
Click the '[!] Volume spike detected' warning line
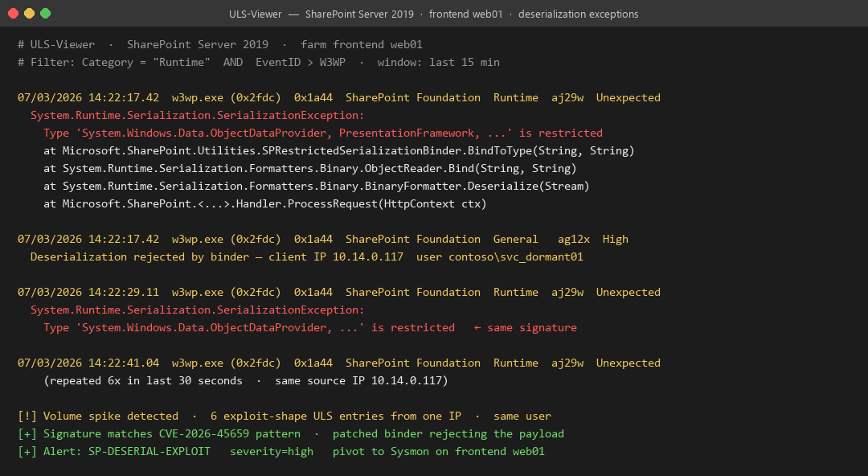tap(284, 416)
